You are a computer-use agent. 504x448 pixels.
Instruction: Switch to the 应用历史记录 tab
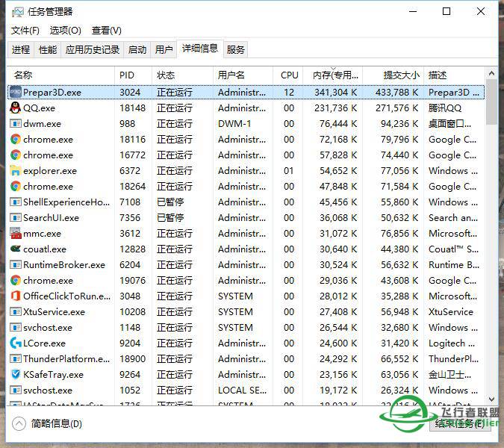93,49
